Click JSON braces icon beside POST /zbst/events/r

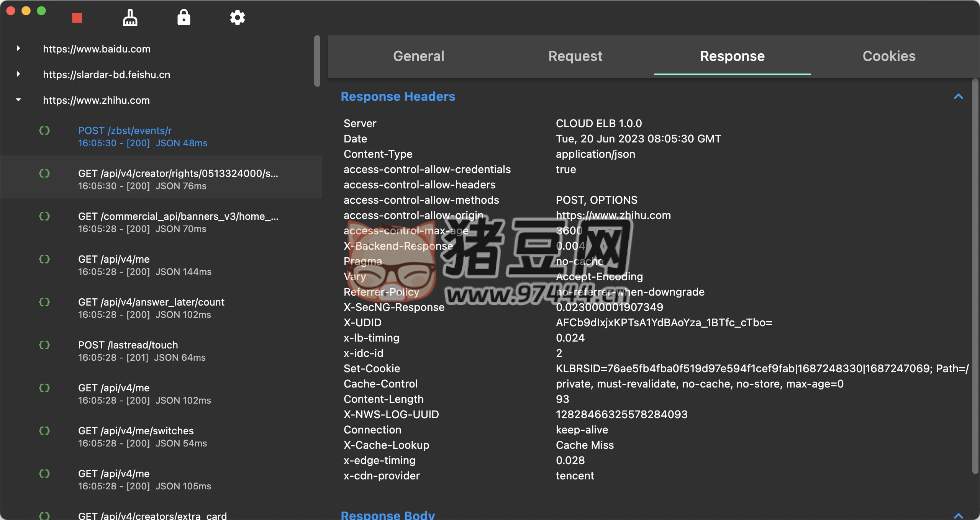(x=44, y=131)
